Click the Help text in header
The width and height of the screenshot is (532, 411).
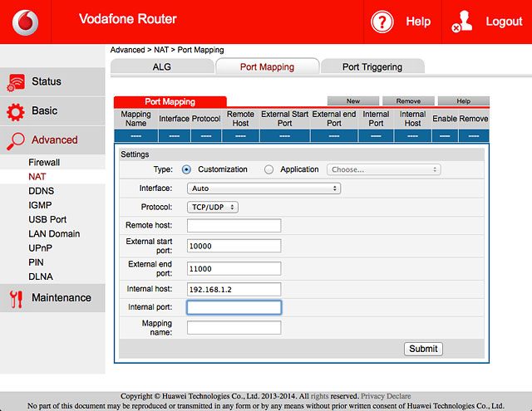(x=418, y=22)
